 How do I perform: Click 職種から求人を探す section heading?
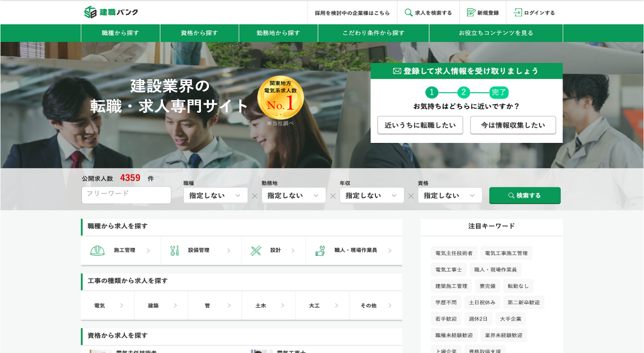[x=118, y=226]
